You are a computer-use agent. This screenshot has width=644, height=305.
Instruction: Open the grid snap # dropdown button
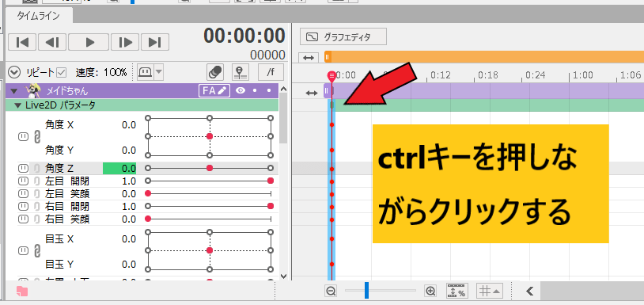coord(490,291)
